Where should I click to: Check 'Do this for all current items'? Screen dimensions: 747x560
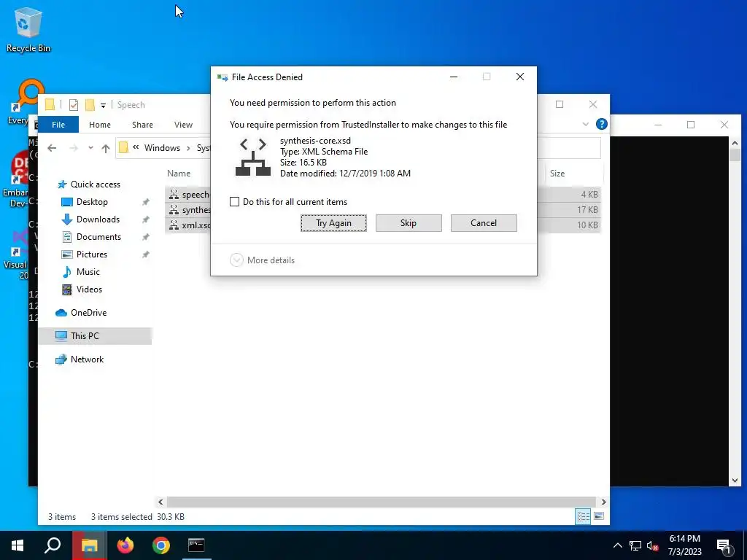(x=234, y=202)
